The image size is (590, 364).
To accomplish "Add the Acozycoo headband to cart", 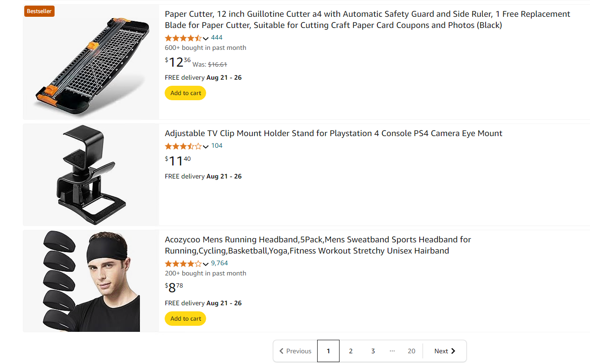I will point(186,319).
